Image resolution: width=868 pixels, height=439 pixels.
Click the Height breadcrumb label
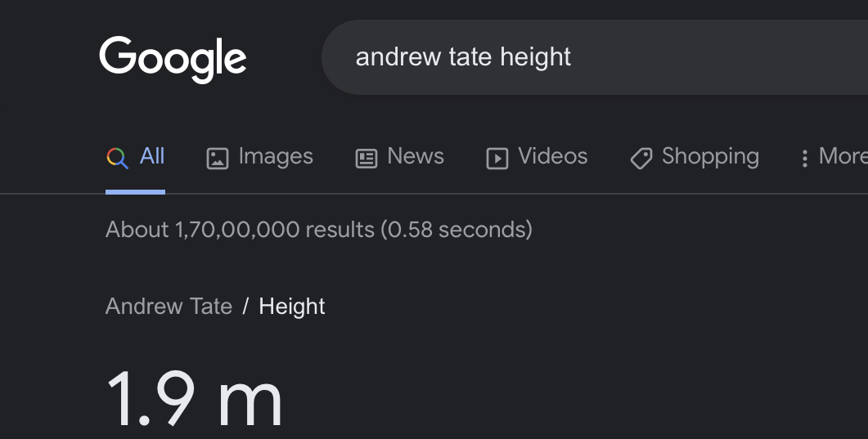(x=292, y=307)
